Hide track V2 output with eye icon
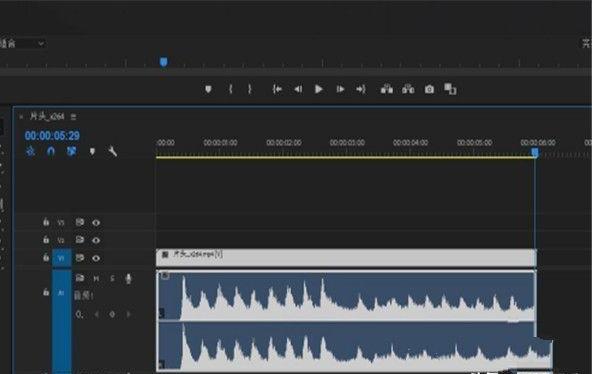The width and height of the screenshot is (592, 374). [96, 240]
